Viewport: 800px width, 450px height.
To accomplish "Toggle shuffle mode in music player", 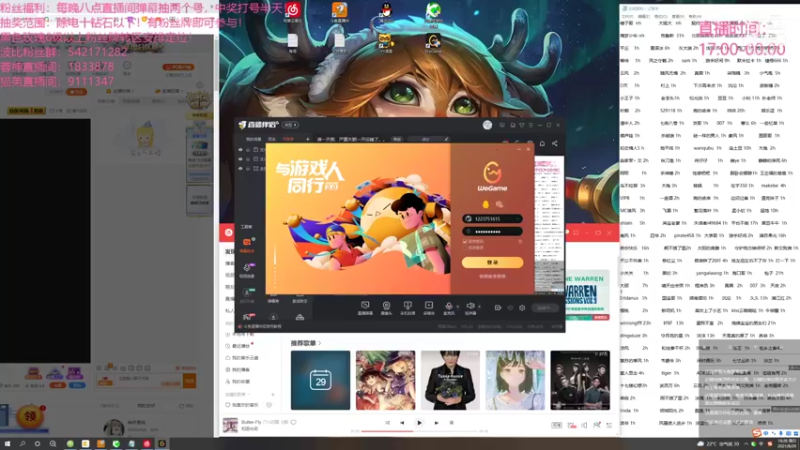I will coord(387,422).
